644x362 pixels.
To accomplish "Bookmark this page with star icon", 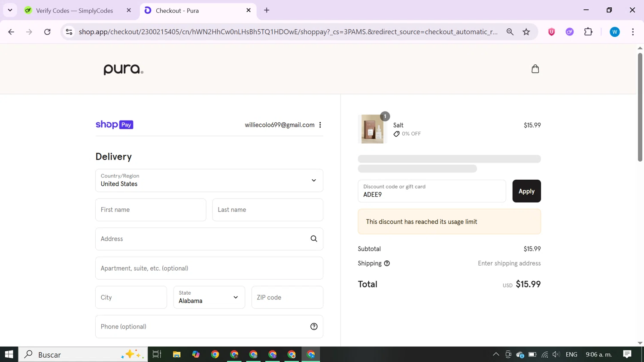I will (x=526, y=32).
